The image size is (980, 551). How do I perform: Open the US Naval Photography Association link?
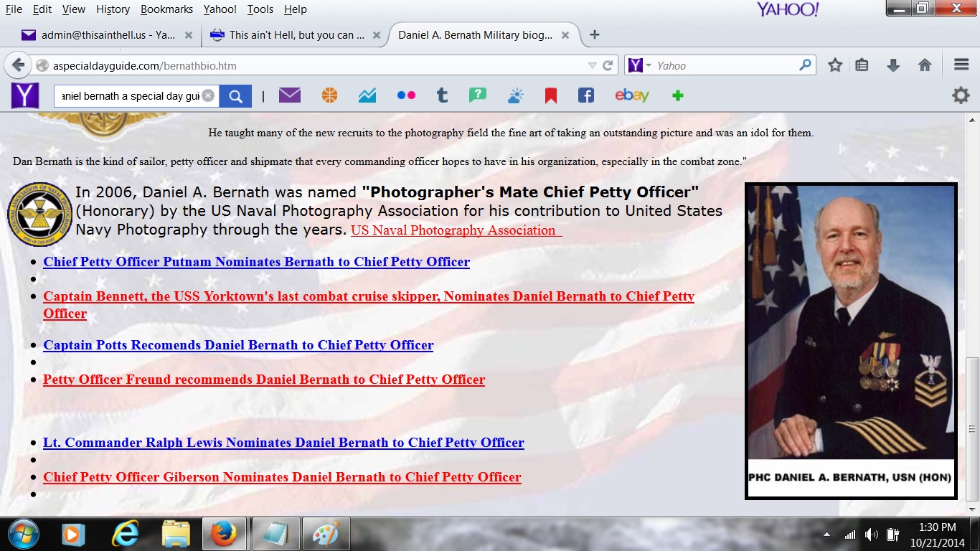click(453, 230)
